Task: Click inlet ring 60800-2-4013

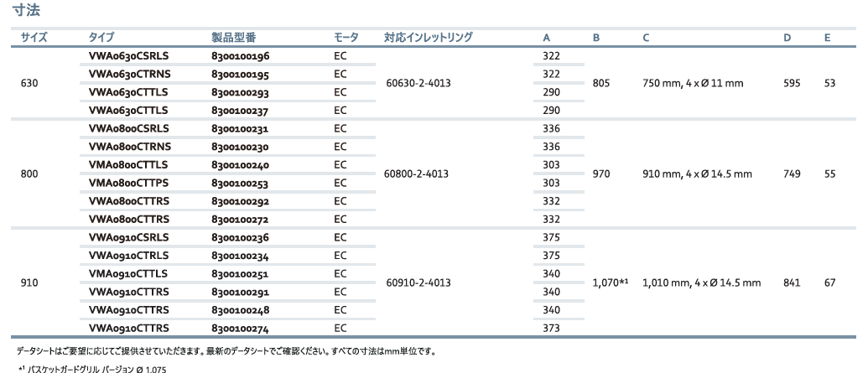Action: (416, 174)
